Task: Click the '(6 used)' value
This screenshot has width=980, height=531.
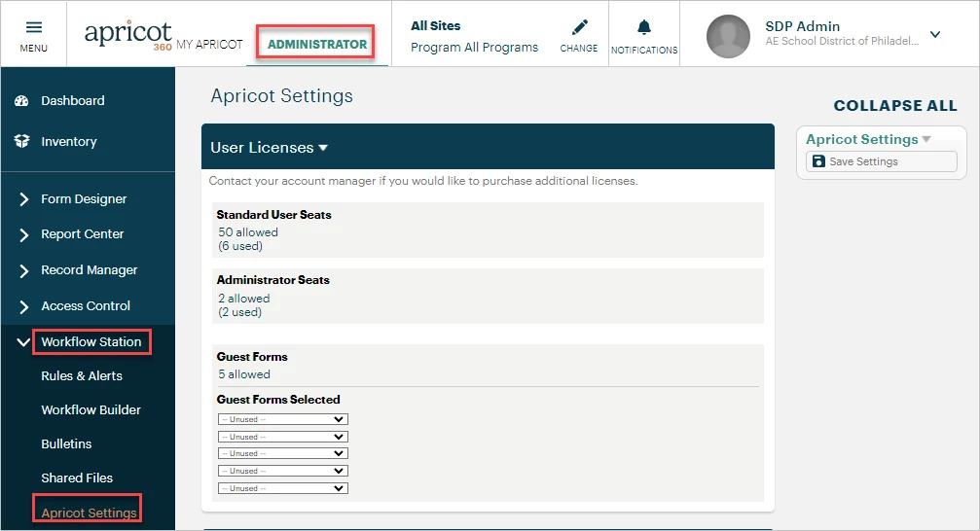Action: 240,246
